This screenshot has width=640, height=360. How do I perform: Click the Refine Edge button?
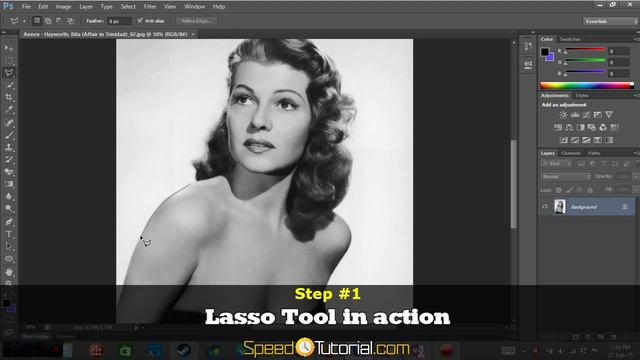(x=196, y=21)
